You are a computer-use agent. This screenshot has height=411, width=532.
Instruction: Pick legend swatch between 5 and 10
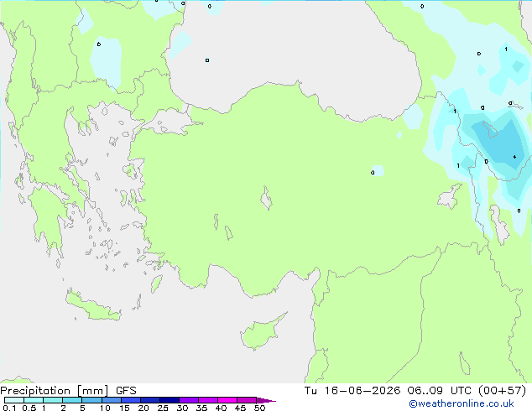pos(91,400)
